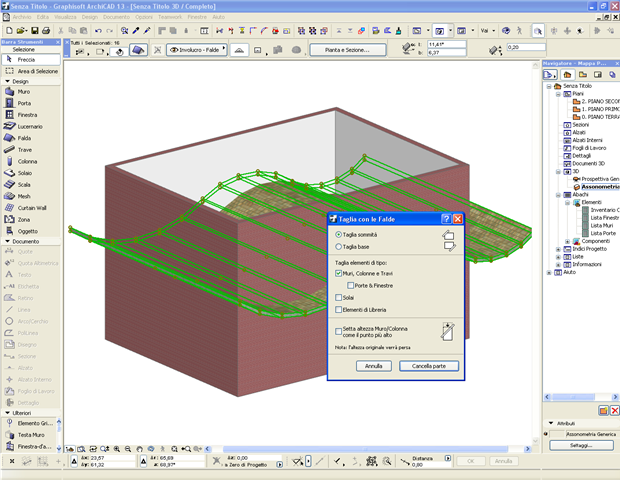This screenshot has height=480, width=620.
Task: Select the Solaio slab tool
Action: pos(25,173)
